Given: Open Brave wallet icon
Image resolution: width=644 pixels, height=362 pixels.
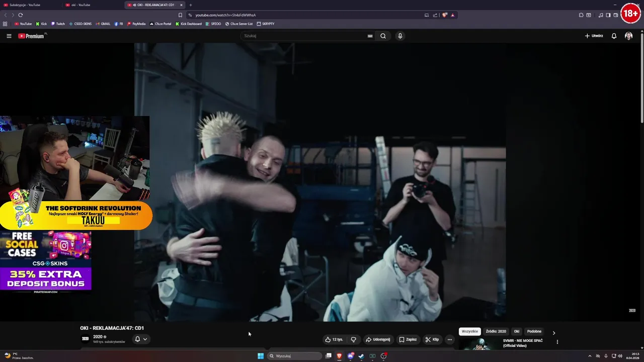Looking at the screenshot, I should [x=616, y=15].
